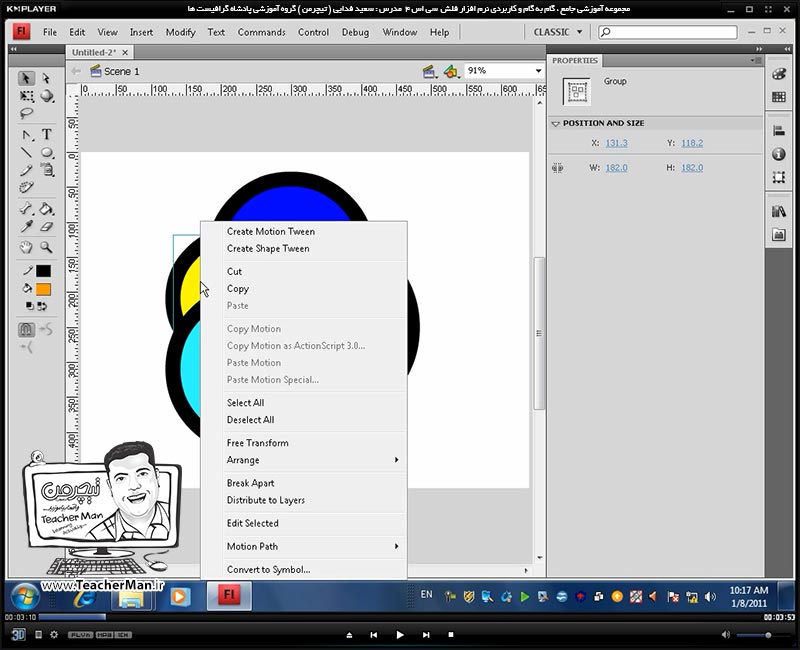Click the W value 182.0
This screenshot has width=800, height=650.
click(x=616, y=167)
